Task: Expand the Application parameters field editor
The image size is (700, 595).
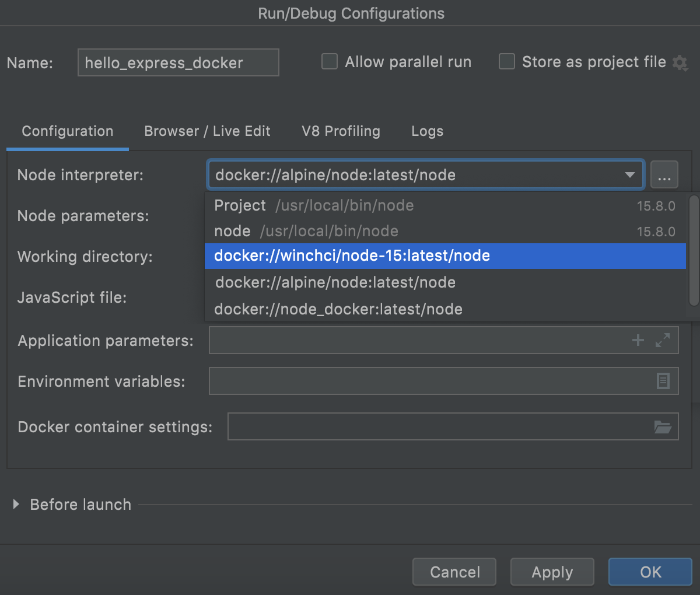Action: (x=663, y=340)
